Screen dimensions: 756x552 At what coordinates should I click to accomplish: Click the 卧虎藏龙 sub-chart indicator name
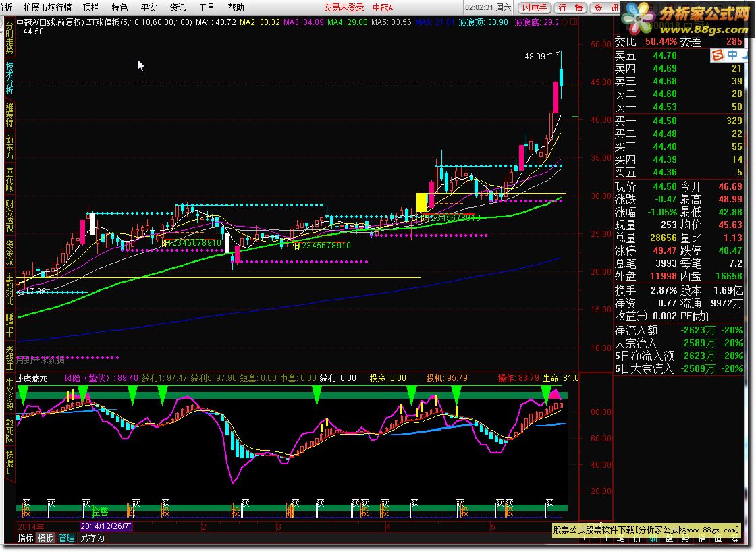[x=32, y=378]
